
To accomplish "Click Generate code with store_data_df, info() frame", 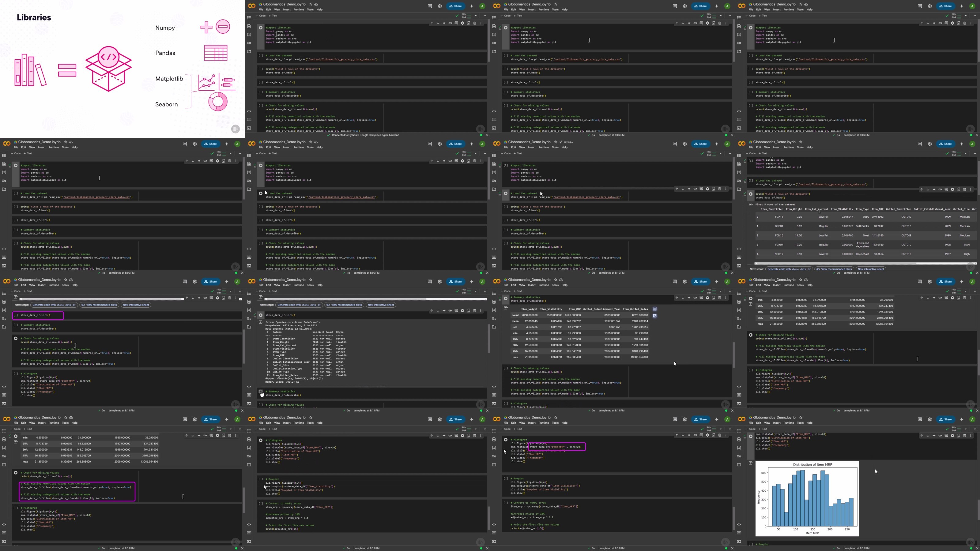I will click(x=299, y=305).
